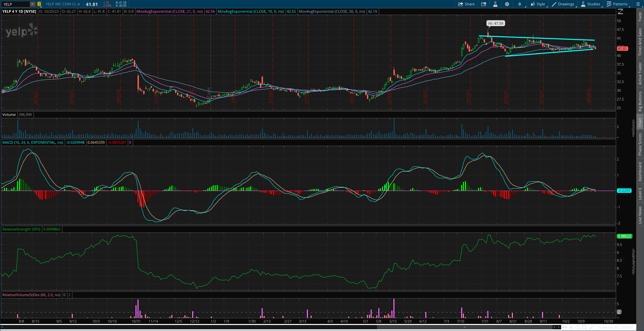
Task: Expand the symbol selector dropdown arrow
Action: (33, 4)
